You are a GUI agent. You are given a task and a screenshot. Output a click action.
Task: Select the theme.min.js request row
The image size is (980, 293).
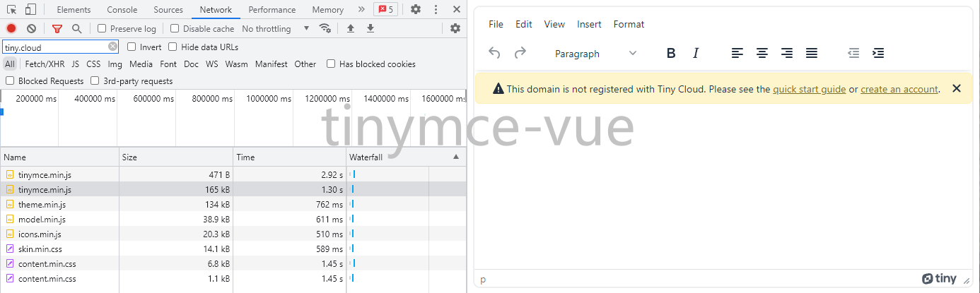tap(233, 204)
